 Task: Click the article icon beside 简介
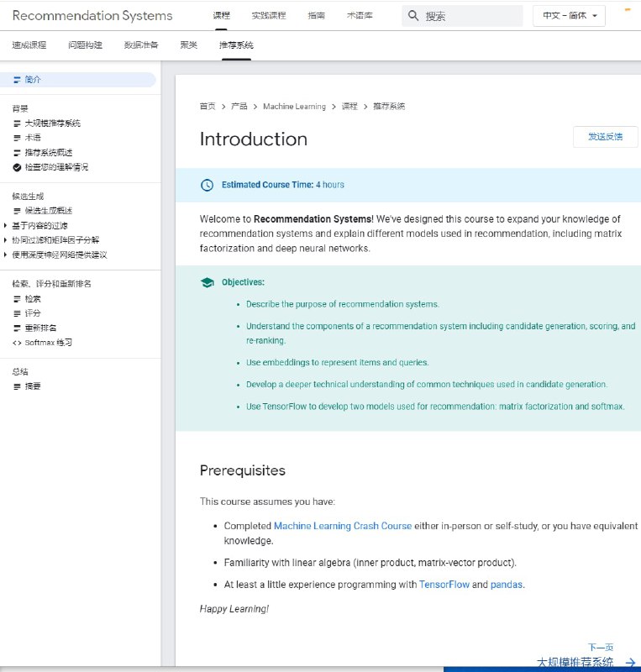tap(17, 80)
